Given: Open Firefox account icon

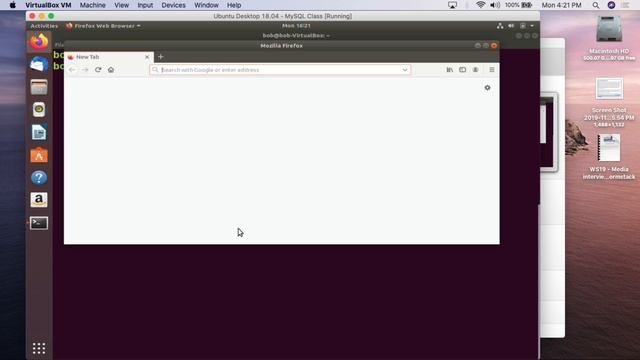Looking at the screenshot, I should (476, 70).
